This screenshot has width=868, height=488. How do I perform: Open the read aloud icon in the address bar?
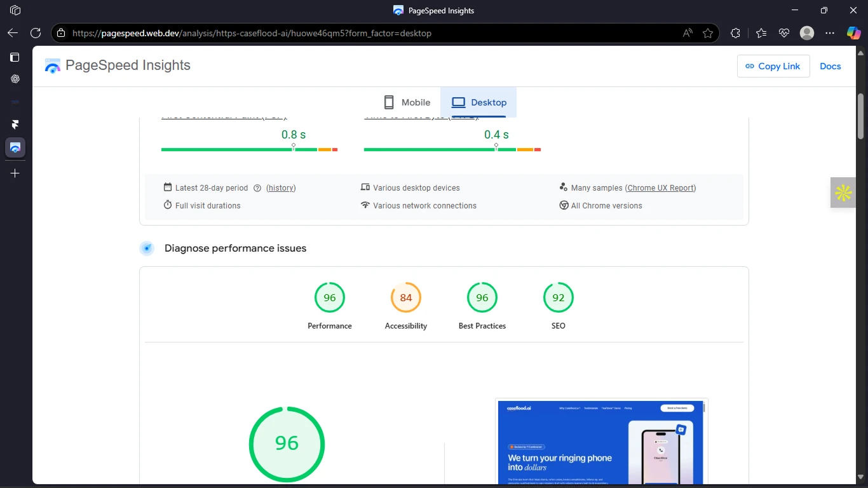click(688, 33)
